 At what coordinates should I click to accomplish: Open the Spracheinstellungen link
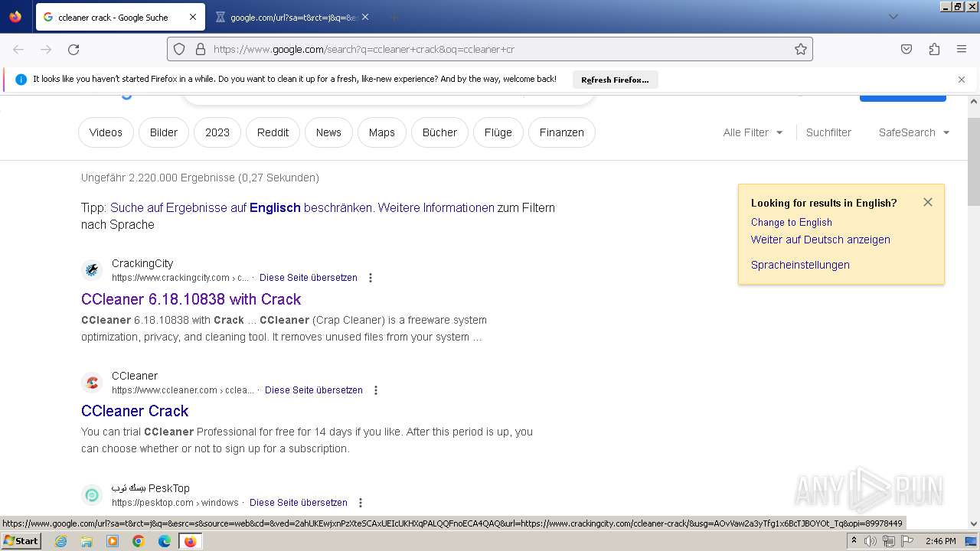pyautogui.click(x=800, y=265)
